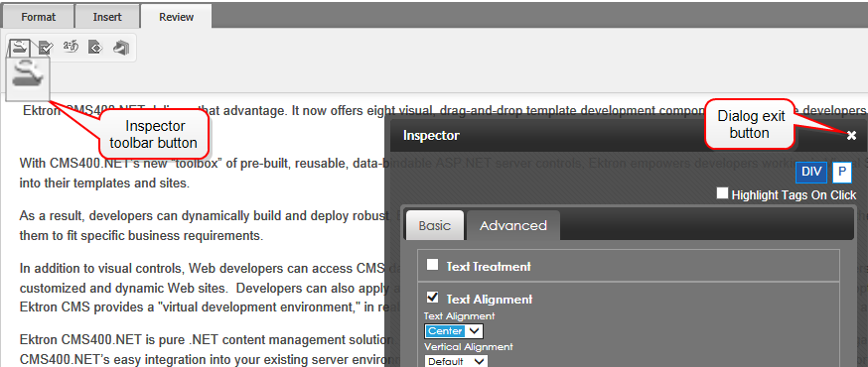This screenshot has width=868, height=367.
Task: Click the library books toolbar icon
Action: [121, 48]
